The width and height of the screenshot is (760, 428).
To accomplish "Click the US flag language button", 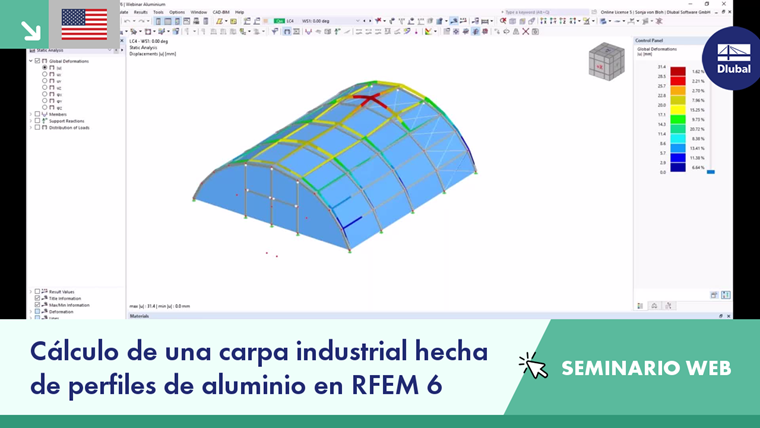I will coord(84,24).
